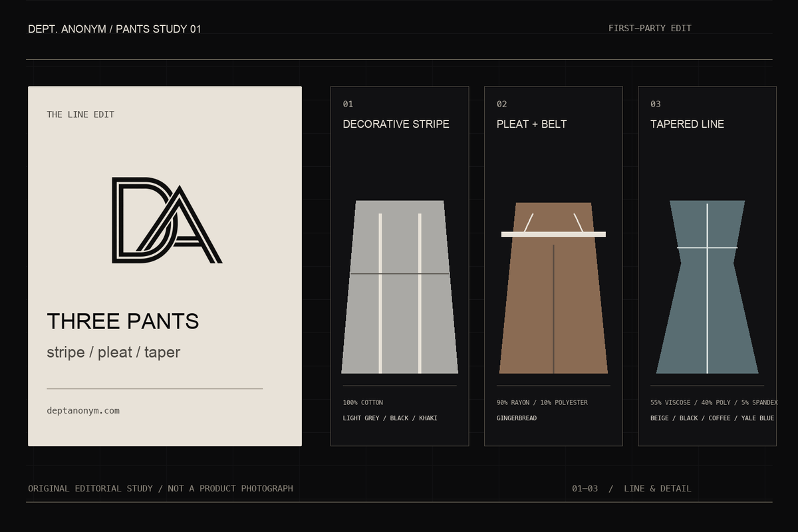Click the grey striped pants illustration
Viewport: 798px width, 532px height.
tap(400, 287)
